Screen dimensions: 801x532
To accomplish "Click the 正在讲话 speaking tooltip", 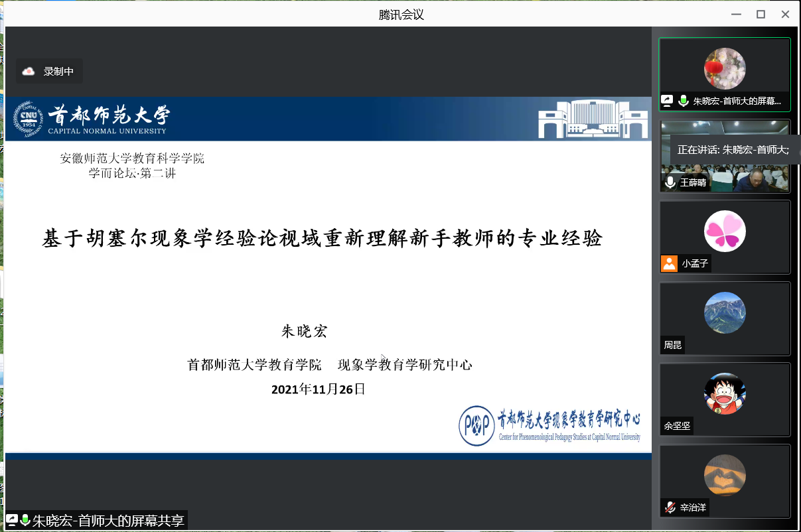I will click(x=733, y=150).
